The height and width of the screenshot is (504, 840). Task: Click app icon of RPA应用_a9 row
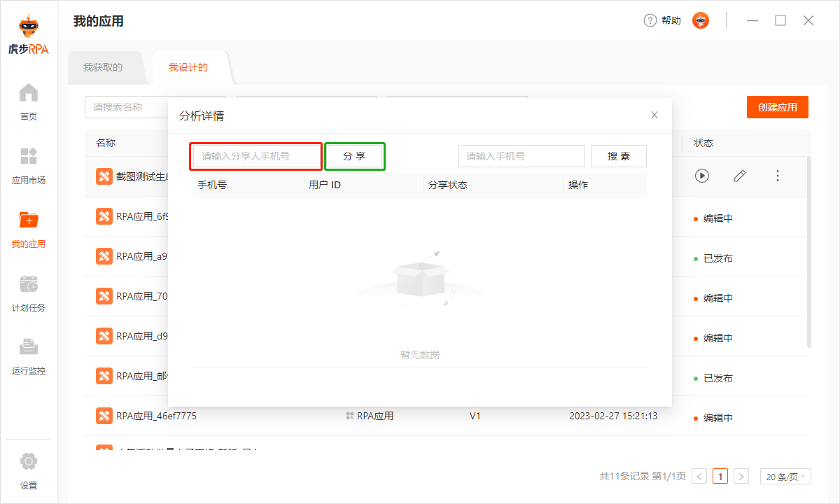pos(104,256)
